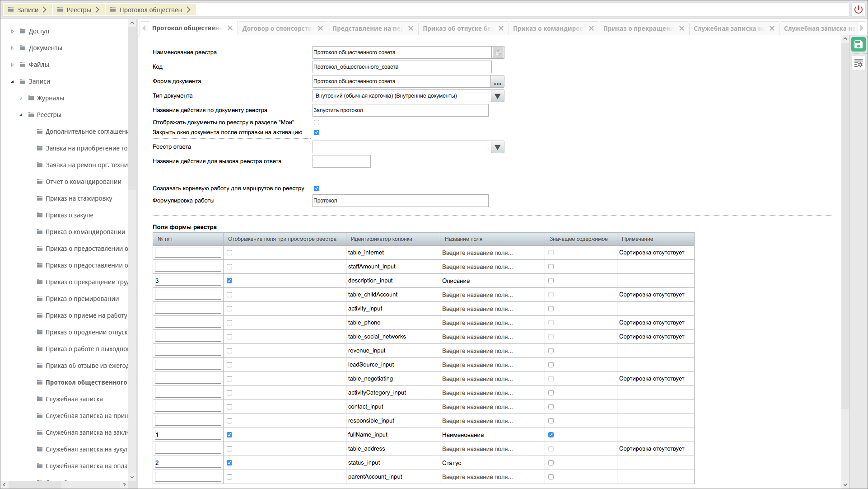Open the list settings icon below save
Image resolution: width=868 pixels, height=489 pixels.
coord(858,63)
